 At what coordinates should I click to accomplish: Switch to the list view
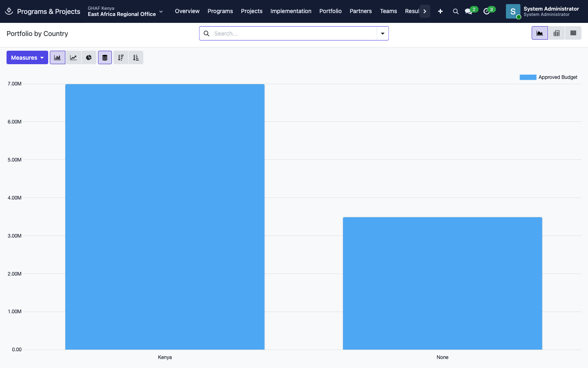[573, 33]
